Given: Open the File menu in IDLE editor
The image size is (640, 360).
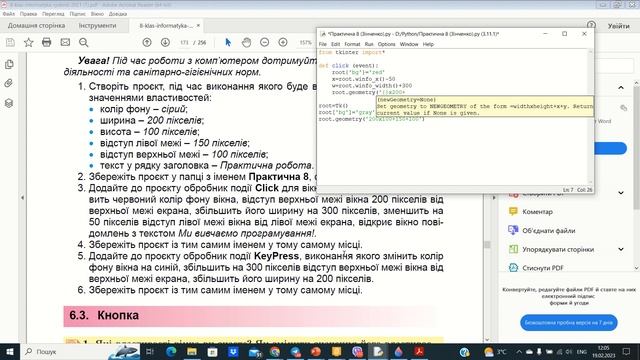Looking at the screenshot, I should point(323,44).
